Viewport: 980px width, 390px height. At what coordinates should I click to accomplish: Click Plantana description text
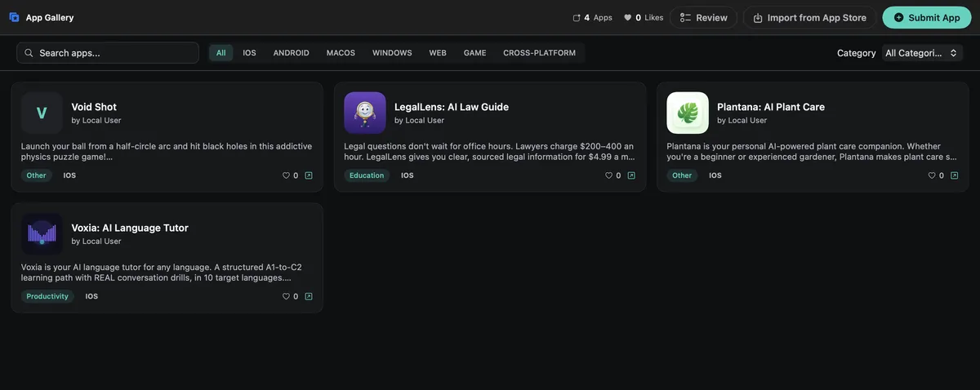point(812,151)
